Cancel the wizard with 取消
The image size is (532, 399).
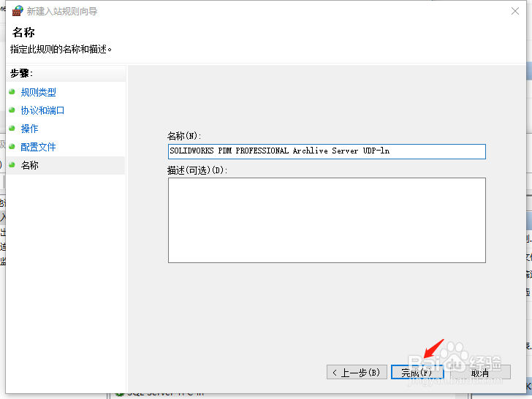click(x=480, y=372)
